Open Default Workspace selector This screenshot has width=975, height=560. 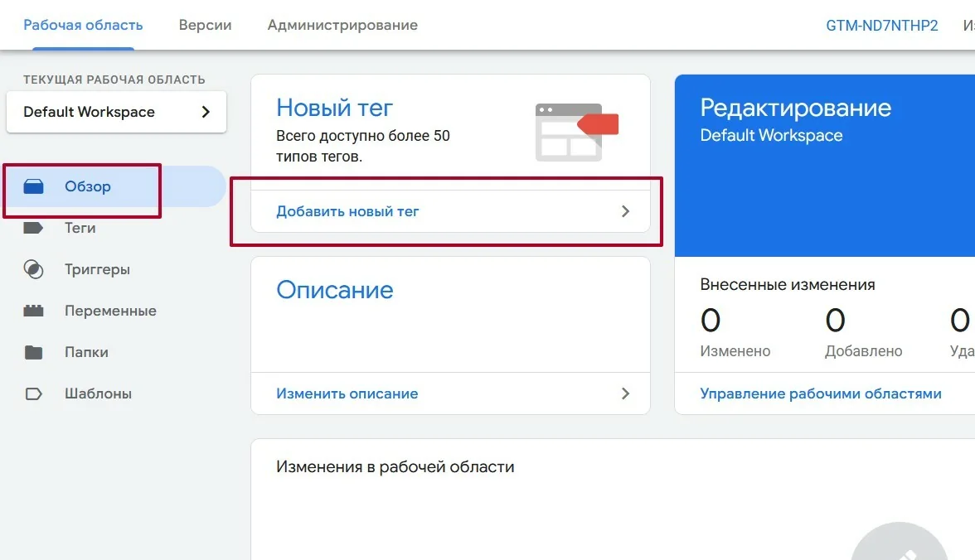click(x=116, y=112)
